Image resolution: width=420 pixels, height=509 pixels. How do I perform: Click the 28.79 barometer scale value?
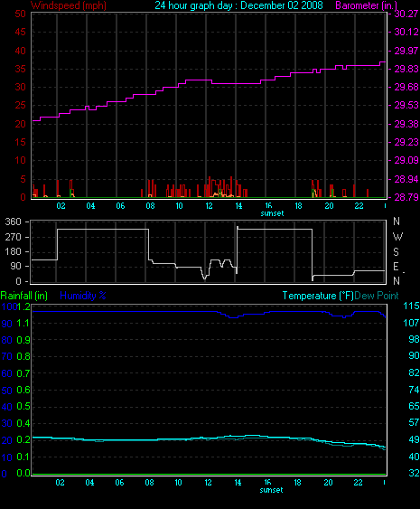[406, 197]
